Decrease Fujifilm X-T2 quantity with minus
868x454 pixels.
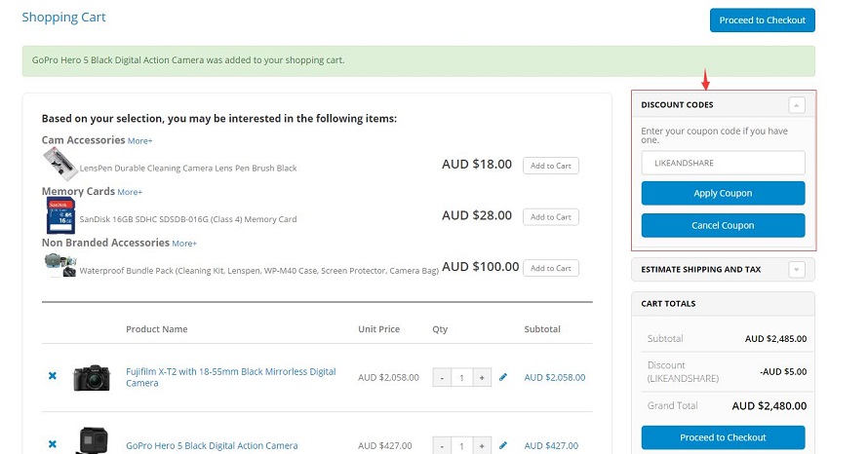442,378
